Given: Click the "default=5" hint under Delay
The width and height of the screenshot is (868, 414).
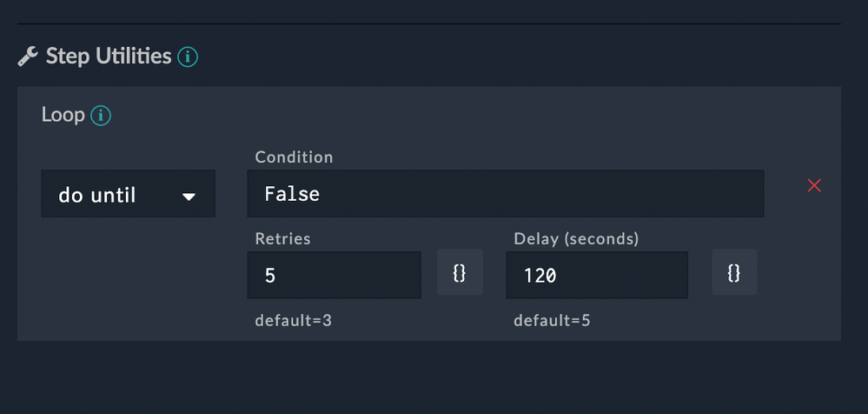Looking at the screenshot, I should pos(552,321).
